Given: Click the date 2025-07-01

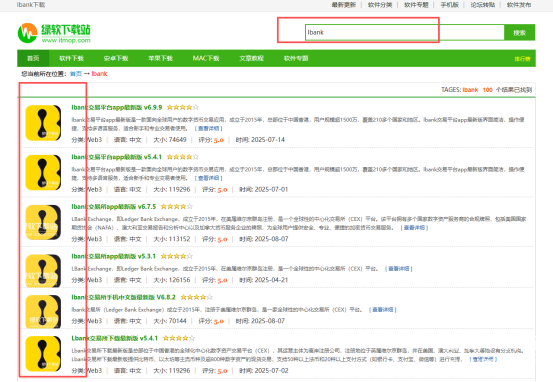Looking at the screenshot, I should point(271,189).
